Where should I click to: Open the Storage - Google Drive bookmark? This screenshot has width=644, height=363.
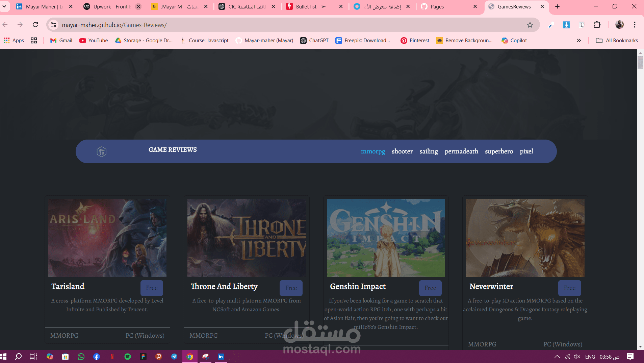[144, 41]
